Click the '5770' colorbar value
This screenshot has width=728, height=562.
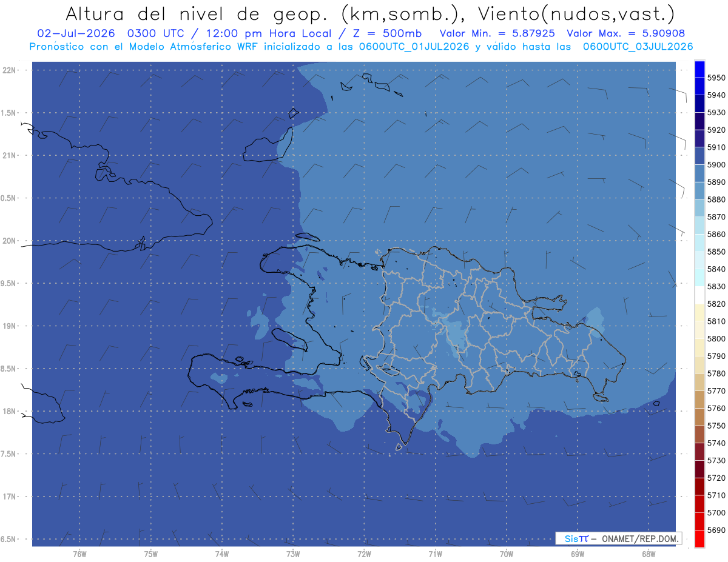coord(716,391)
